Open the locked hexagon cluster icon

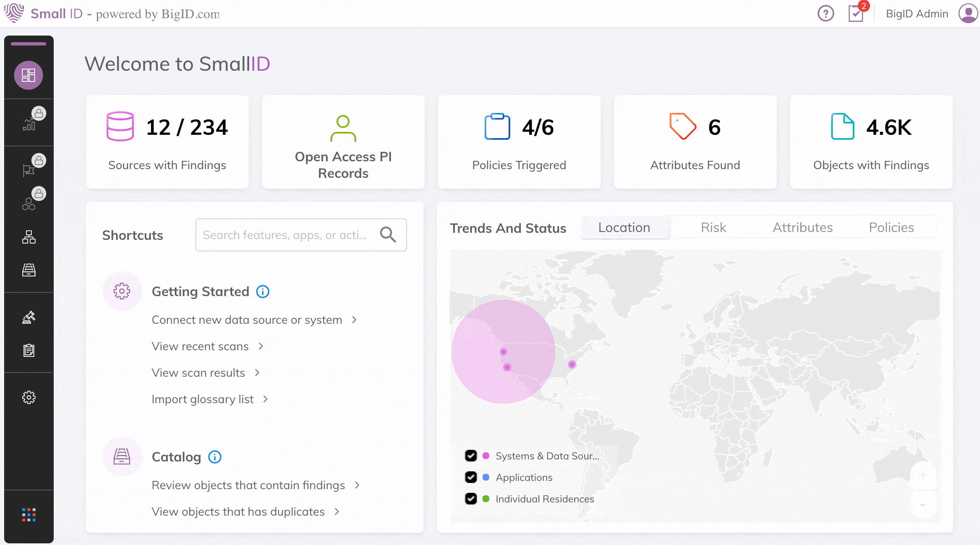[29, 204]
